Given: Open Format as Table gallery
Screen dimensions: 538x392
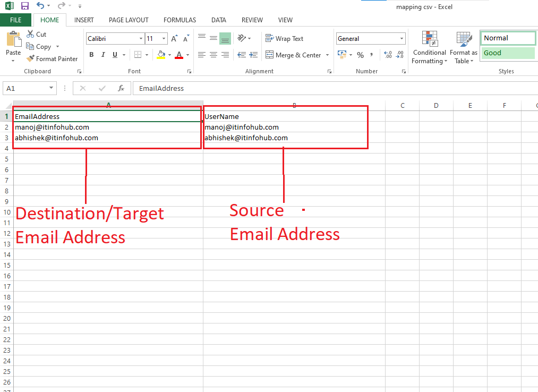Looking at the screenshot, I should (x=464, y=47).
